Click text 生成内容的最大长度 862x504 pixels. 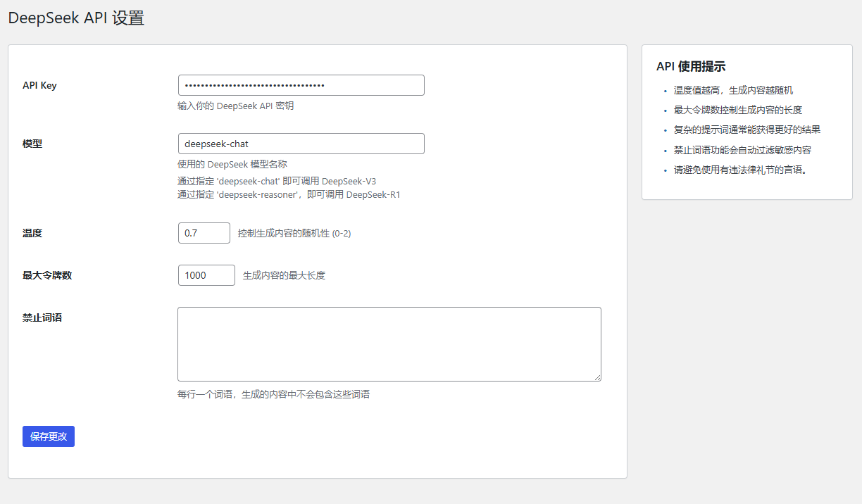coord(284,275)
